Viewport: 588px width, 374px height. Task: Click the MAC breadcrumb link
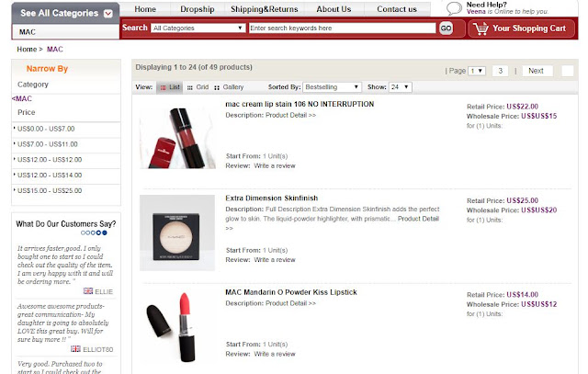[x=55, y=49]
